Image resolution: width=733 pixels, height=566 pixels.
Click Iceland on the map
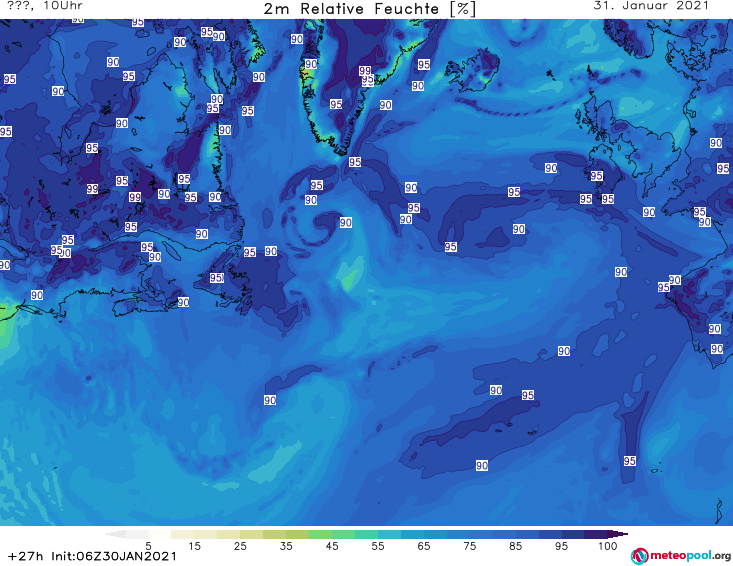click(471, 71)
